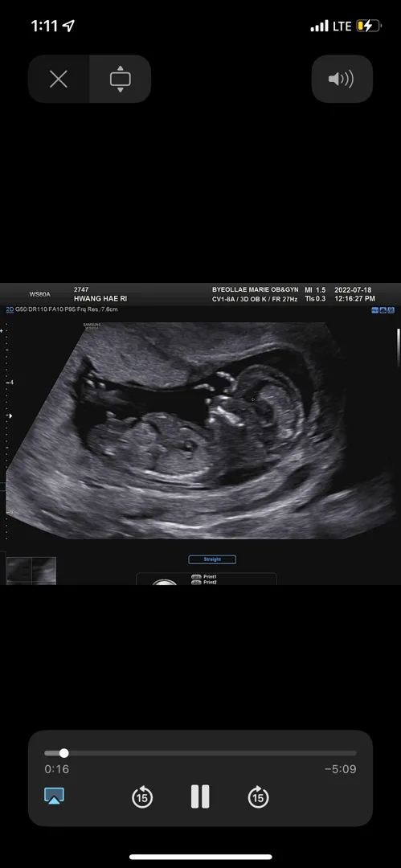Click the Print1 label in the video
The height and width of the screenshot is (868, 401).
click(210, 576)
